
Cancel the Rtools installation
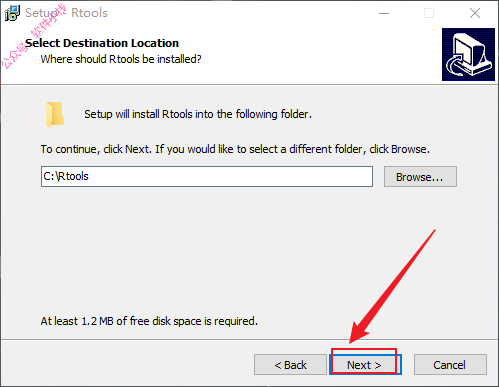pos(450,365)
